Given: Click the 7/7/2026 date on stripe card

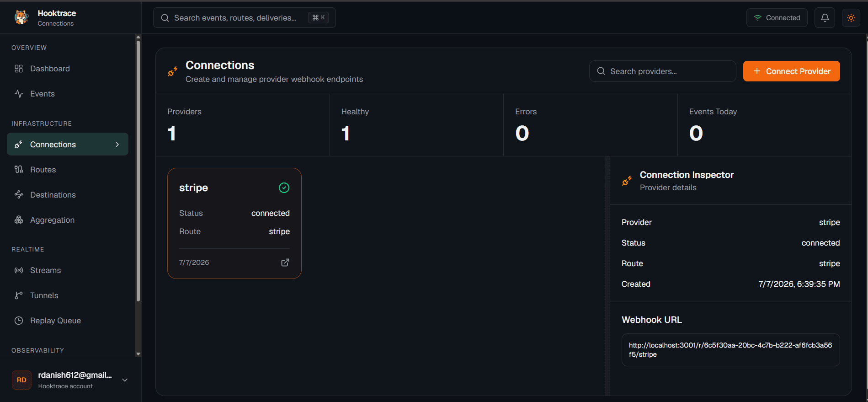Looking at the screenshot, I should point(194,263).
